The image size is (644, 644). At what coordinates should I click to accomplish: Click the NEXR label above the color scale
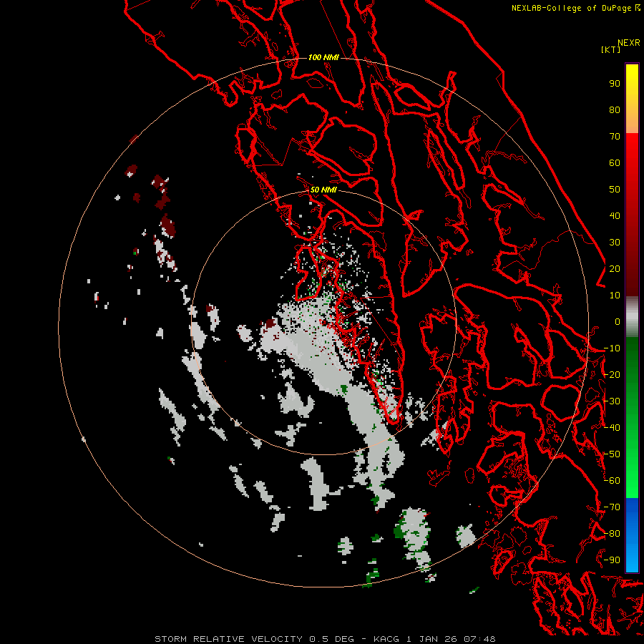coord(628,43)
